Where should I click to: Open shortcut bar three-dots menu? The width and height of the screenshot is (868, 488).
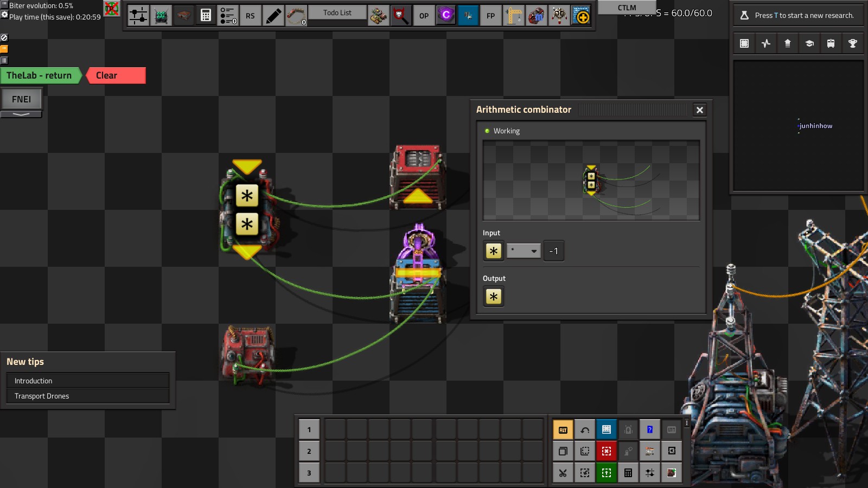tap(686, 423)
